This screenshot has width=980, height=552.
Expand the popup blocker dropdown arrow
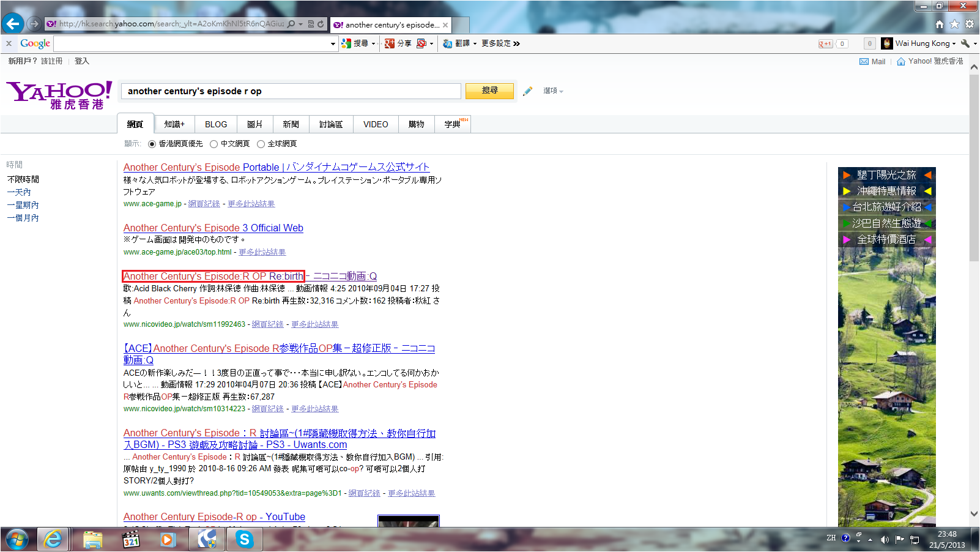[x=431, y=43]
